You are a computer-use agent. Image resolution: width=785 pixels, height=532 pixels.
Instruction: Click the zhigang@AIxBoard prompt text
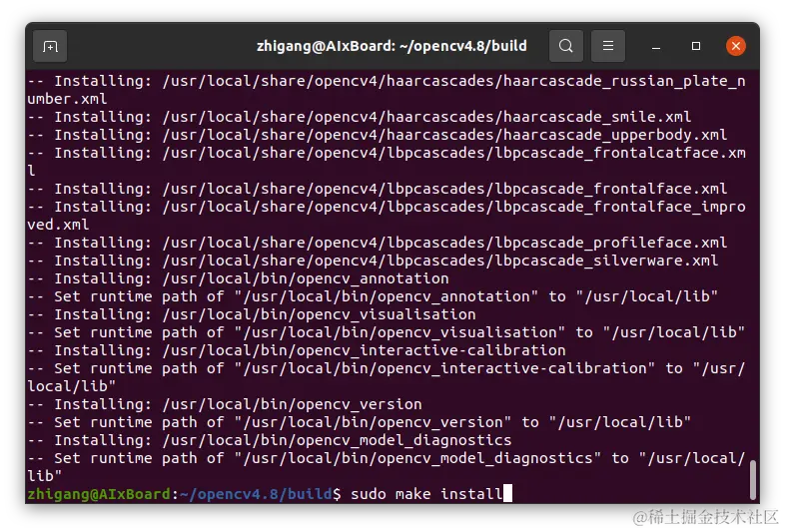coord(99,494)
